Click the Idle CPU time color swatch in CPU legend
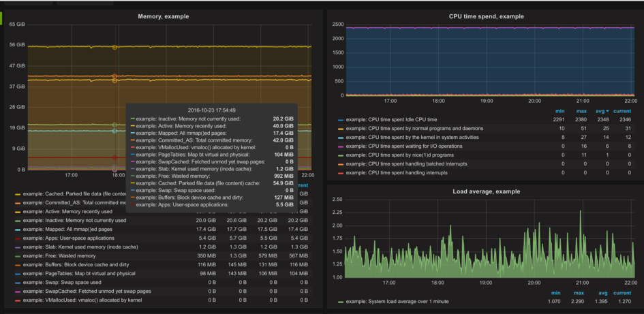The image size is (644, 314). [341, 120]
